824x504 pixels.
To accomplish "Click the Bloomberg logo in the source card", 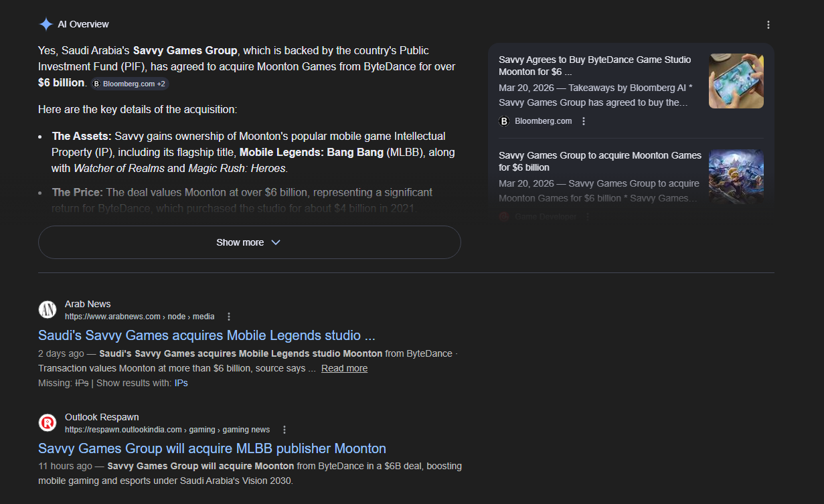I will point(504,121).
